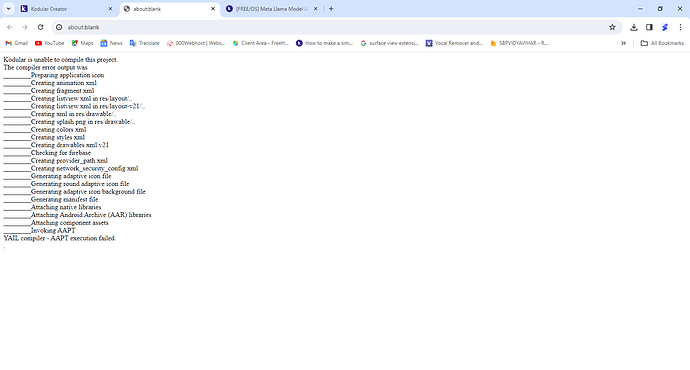Go forward to next page
Viewport: 690px width, 370px height.
pos(25,27)
